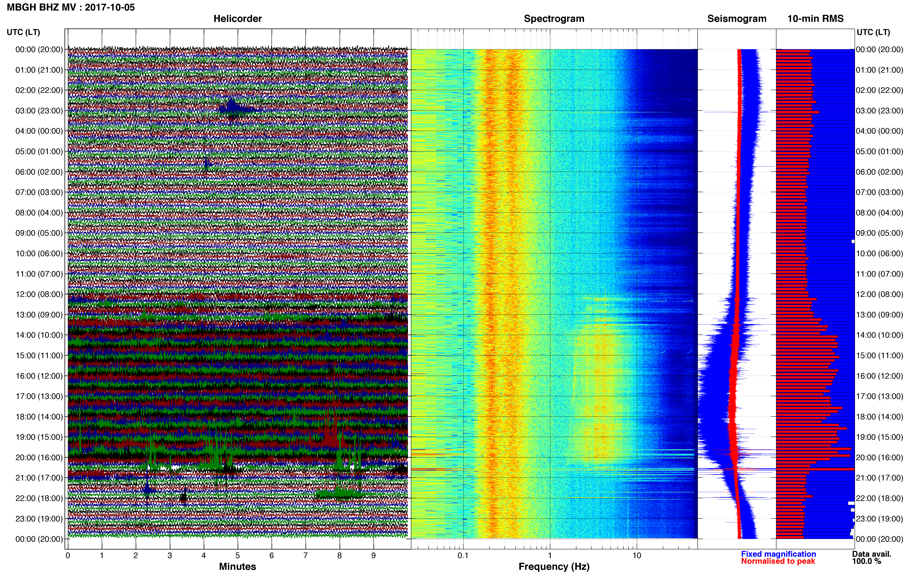Click the right 19:00 (15:00) time label
The height and width of the screenshot is (578, 924).
(879, 437)
